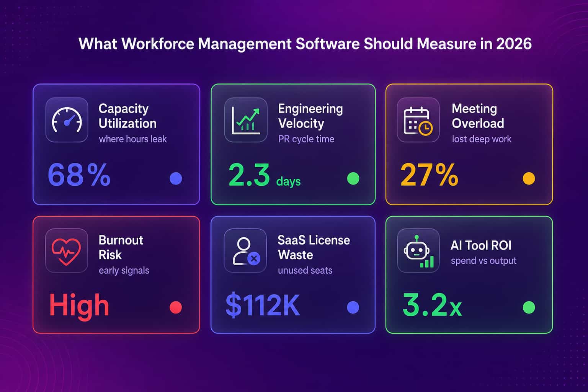Click the Workforce Management Software headline
Screen dimensions: 588x392
click(305, 44)
